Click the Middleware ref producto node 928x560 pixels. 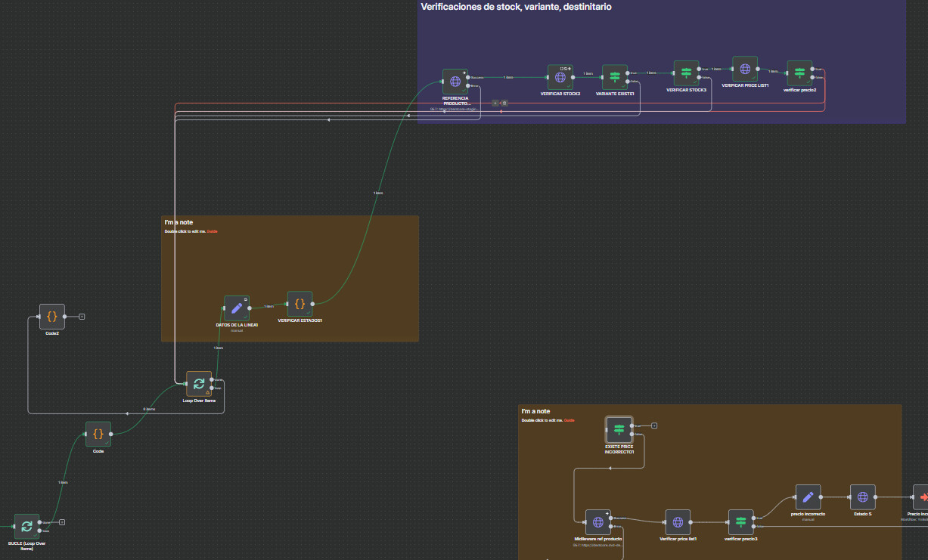[x=597, y=522]
